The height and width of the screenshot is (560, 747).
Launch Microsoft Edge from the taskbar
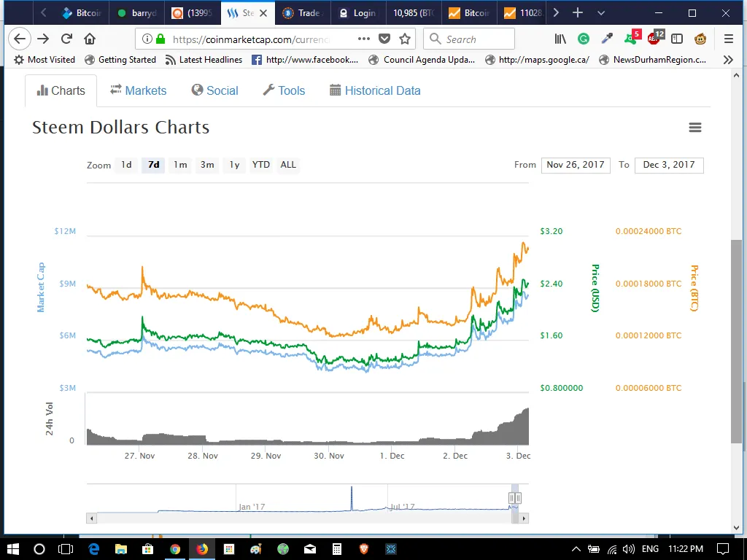click(93, 549)
